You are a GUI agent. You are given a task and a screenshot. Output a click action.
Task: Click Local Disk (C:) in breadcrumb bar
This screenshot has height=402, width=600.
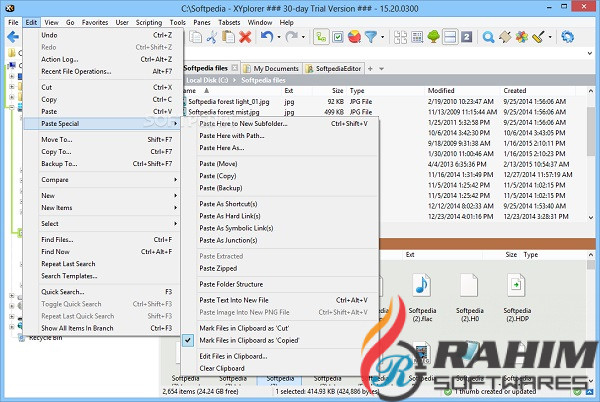pos(210,78)
